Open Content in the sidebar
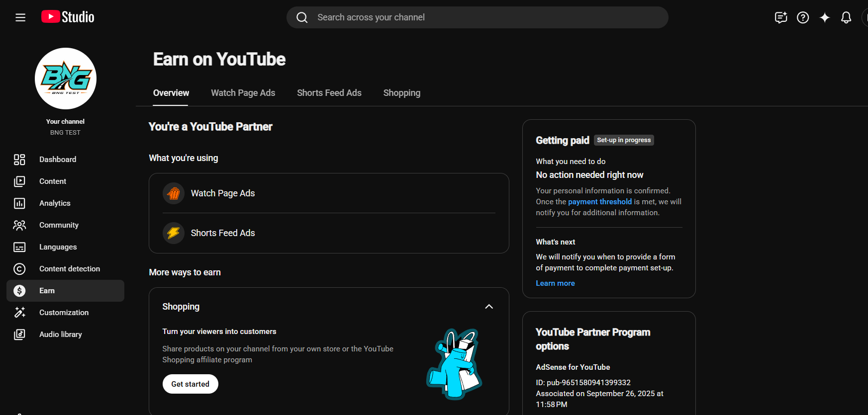 [x=66, y=181]
